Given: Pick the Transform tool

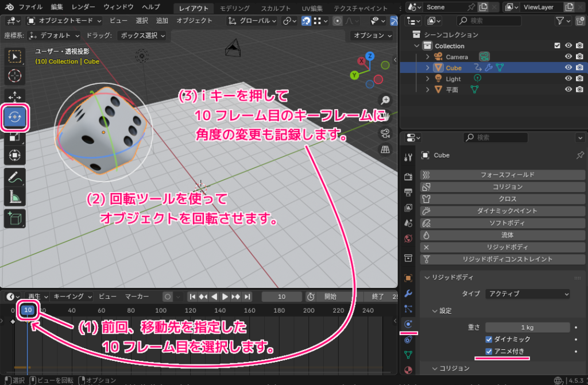Looking at the screenshot, I should pos(15,156).
